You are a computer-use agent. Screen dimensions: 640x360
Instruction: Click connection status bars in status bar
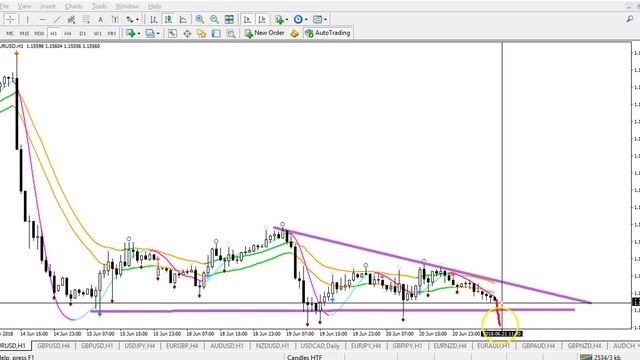pos(586,358)
